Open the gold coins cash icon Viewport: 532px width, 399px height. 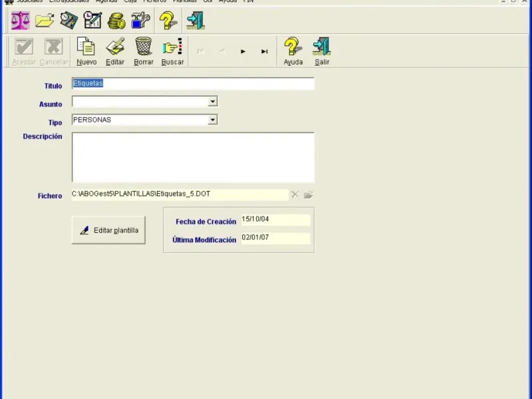116,21
